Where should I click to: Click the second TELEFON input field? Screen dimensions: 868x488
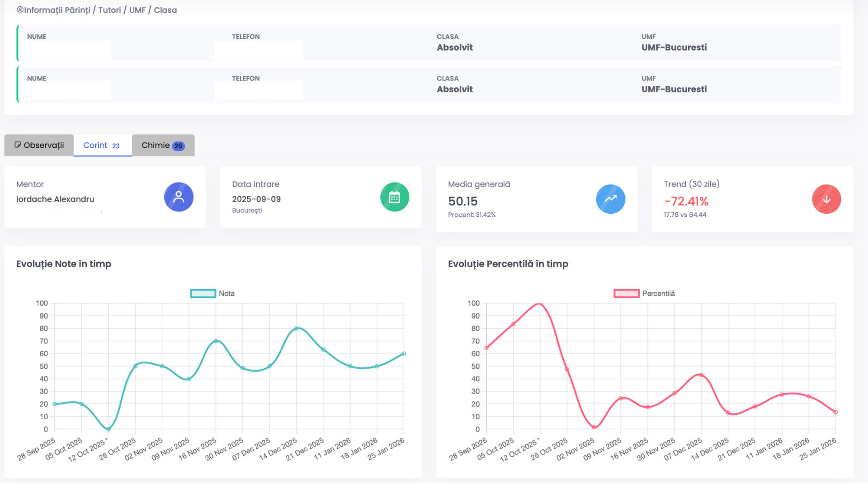coord(258,89)
